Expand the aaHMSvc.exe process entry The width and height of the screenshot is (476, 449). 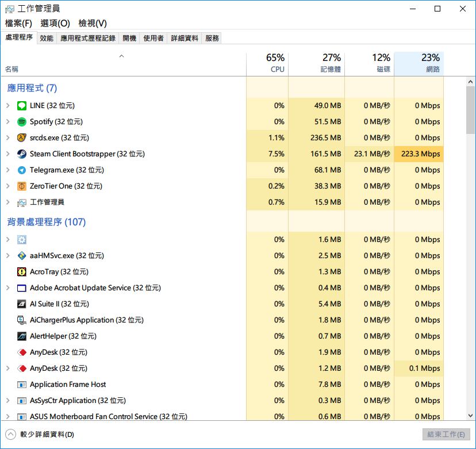tap(8, 256)
